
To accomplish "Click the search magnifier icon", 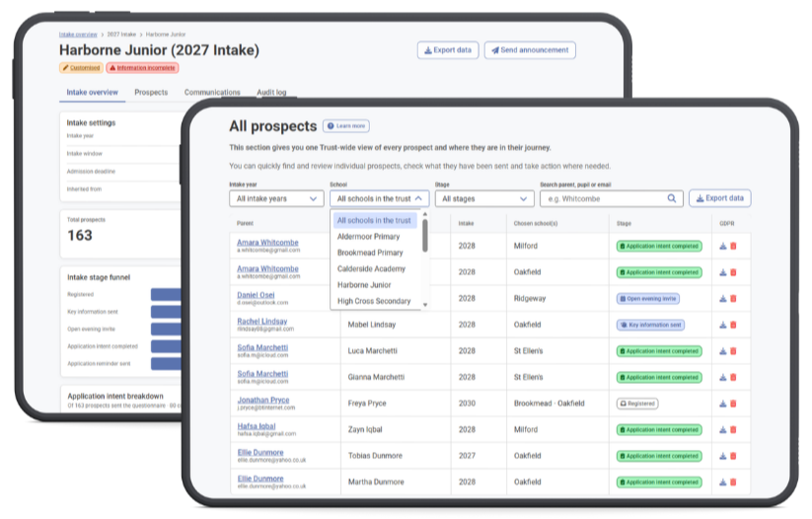I will pyautogui.click(x=672, y=198).
